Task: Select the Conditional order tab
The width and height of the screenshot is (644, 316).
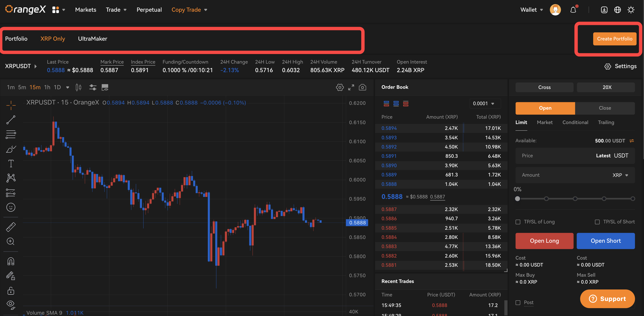Action: [575, 122]
